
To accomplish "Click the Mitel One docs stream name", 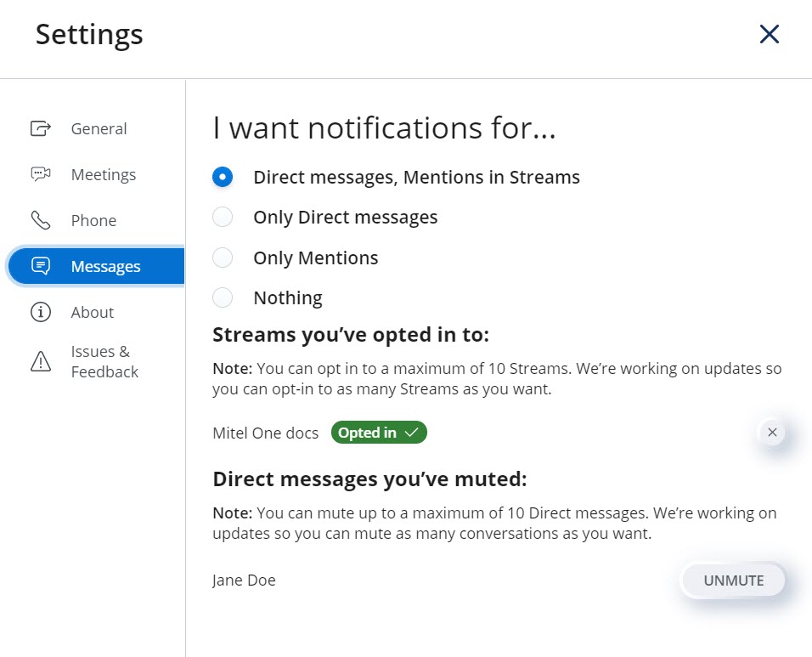I will click(x=265, y=433).
